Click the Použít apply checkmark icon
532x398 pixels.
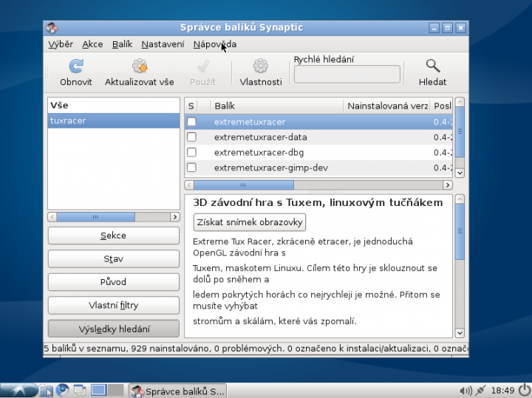[203, 66]
